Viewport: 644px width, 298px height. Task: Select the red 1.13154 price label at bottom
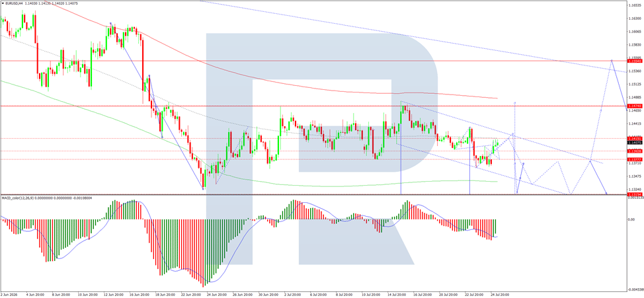click(x=635, y=194)
